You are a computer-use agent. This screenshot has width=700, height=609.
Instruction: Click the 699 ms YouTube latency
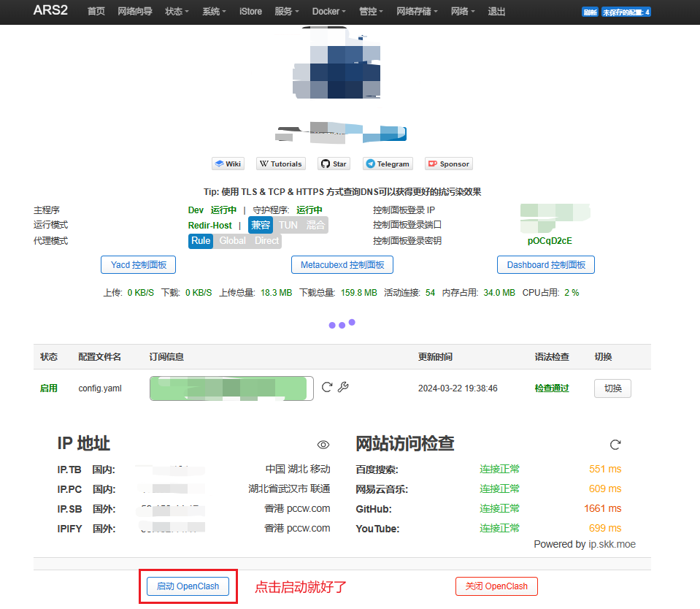pos(605,528)
